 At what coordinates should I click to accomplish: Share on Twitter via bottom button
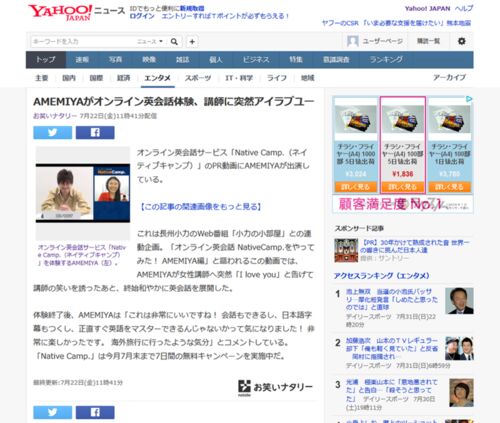pyautogui.click(x=53, y=412)
